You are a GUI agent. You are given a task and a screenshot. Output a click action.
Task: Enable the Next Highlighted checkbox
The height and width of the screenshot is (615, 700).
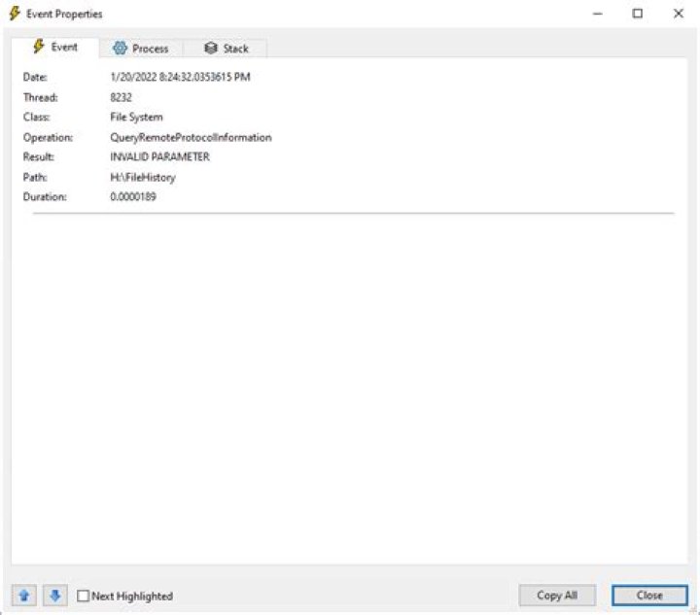(83, 596)
